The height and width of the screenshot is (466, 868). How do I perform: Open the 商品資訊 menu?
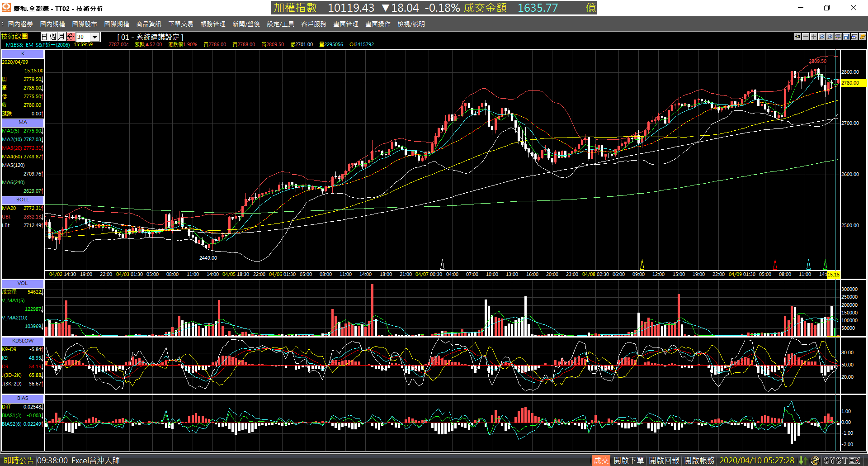click(x=149, y=24)
